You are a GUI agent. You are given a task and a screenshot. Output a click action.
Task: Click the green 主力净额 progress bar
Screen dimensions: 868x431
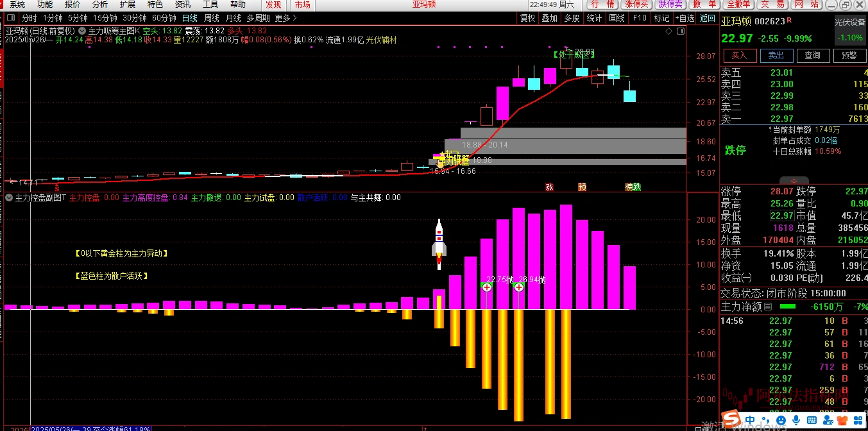coord(787,307)
